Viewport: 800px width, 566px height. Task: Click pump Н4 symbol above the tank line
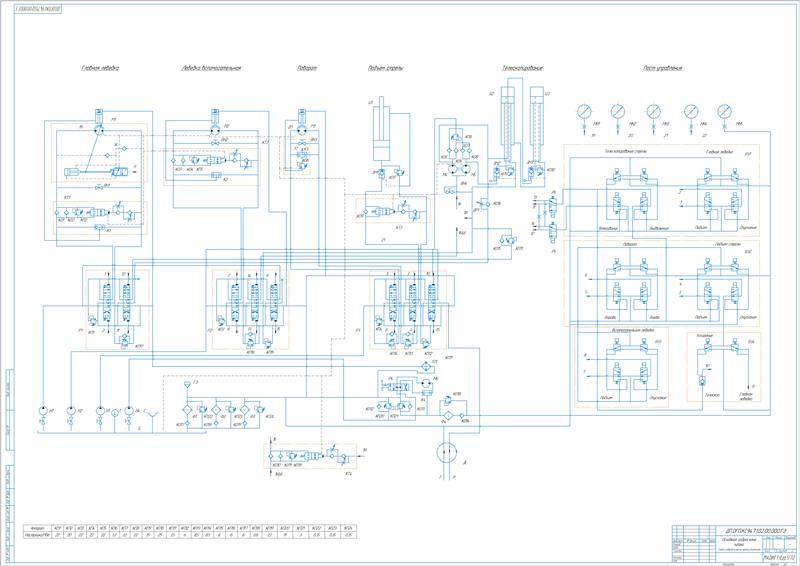(x=129, y=411)
